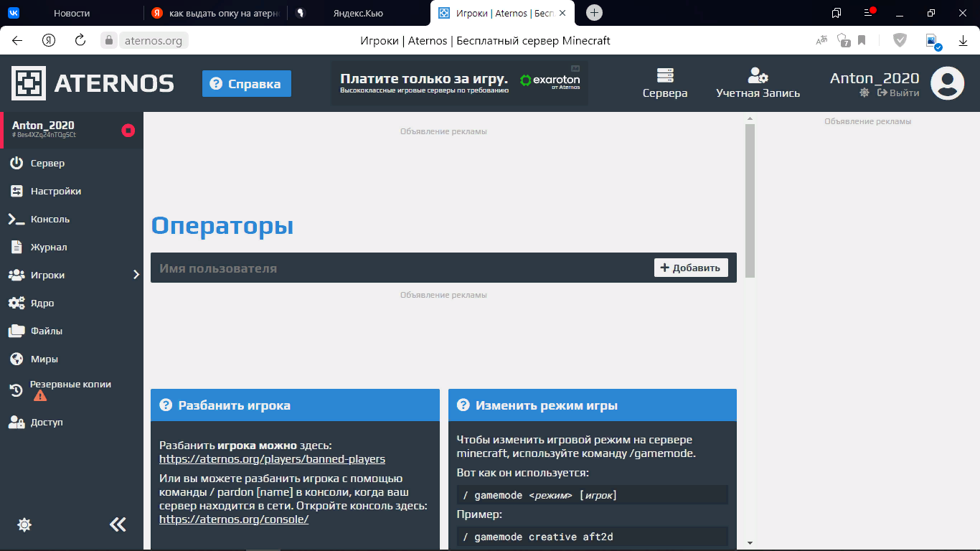Screen dimensions: 980x551
Task: Open browser downloads arrow
Action: (963, 41)
